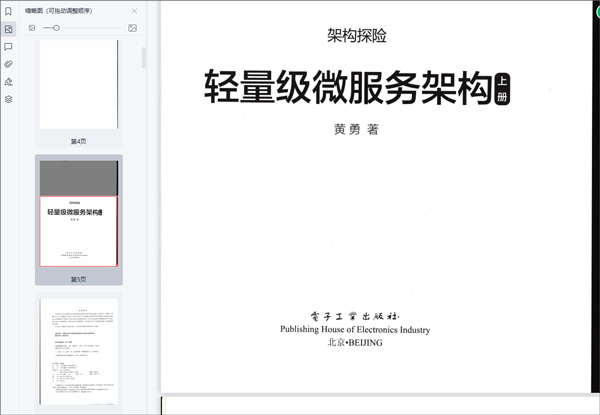Open the bookmarks panel icon
This screenshot has width=600, height=415.
pyautogui.click(x=8, y=11)
